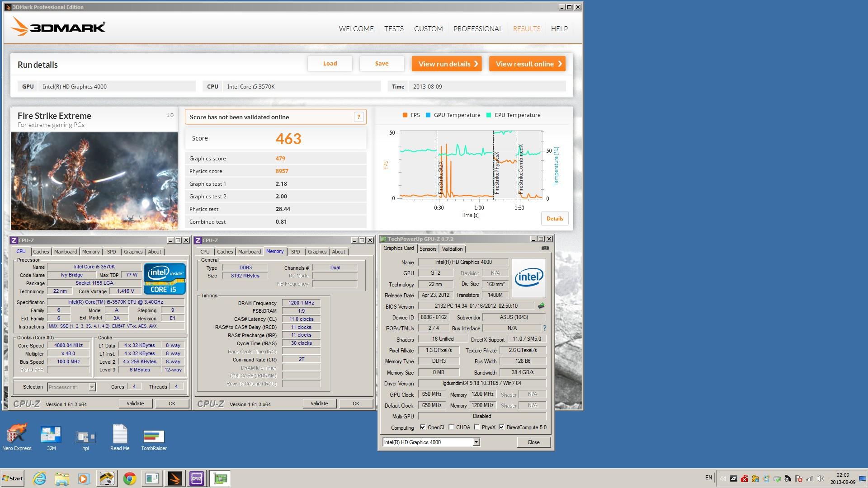Open About tab in left CPU-Z window
This screenshot has height=488, width=868.
coord(155,252)
